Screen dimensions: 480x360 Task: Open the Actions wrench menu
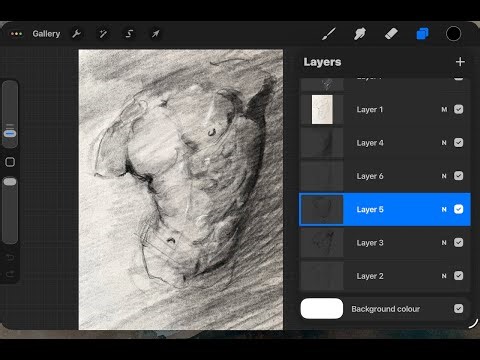point(77,34)
